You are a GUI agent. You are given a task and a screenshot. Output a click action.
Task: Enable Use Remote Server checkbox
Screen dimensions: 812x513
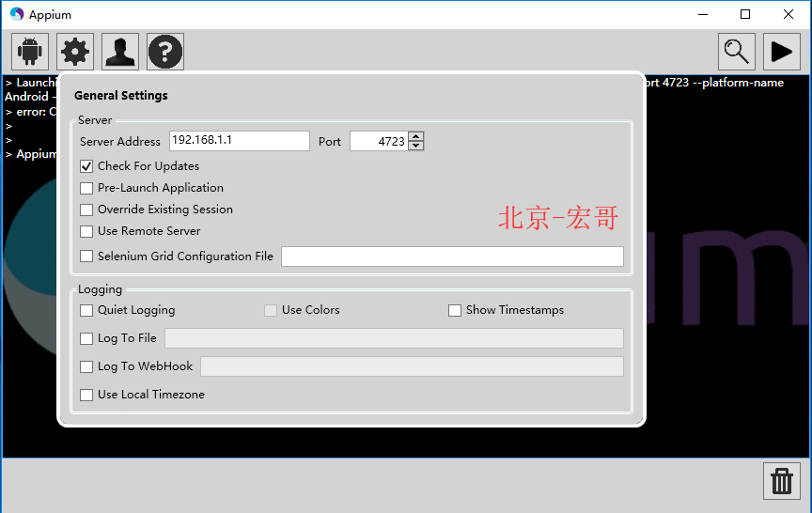(x=86, y=231)
